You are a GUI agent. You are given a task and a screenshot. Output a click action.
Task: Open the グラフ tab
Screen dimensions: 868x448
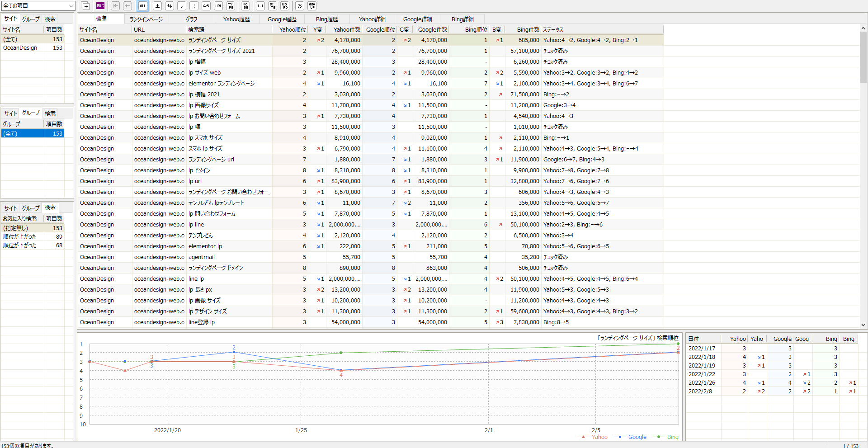(191, 19)
